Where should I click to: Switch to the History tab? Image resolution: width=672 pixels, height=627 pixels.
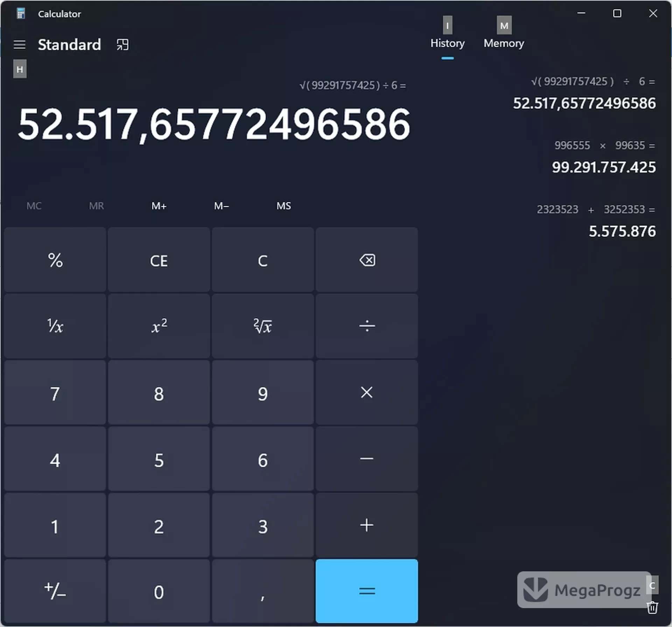tap(448, 43)
